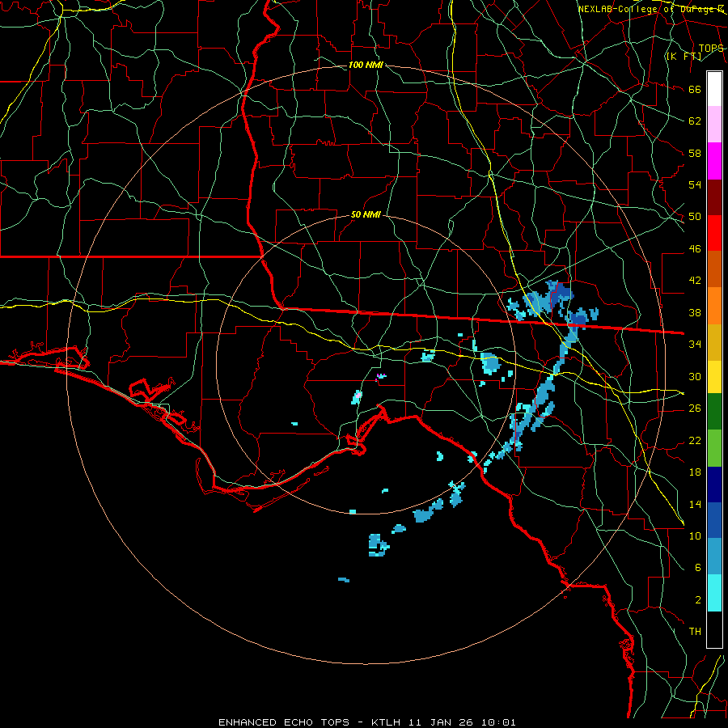Click the legend value "54"

click(695, 184)
